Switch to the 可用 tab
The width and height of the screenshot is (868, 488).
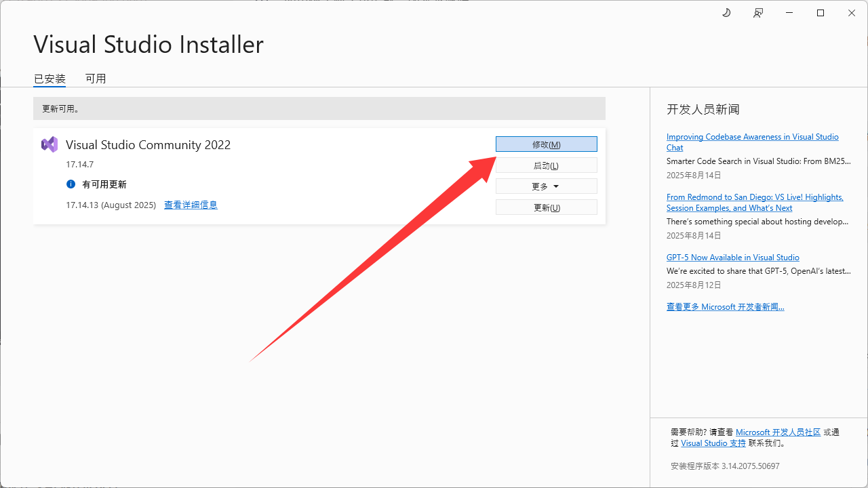click(96, 79)
